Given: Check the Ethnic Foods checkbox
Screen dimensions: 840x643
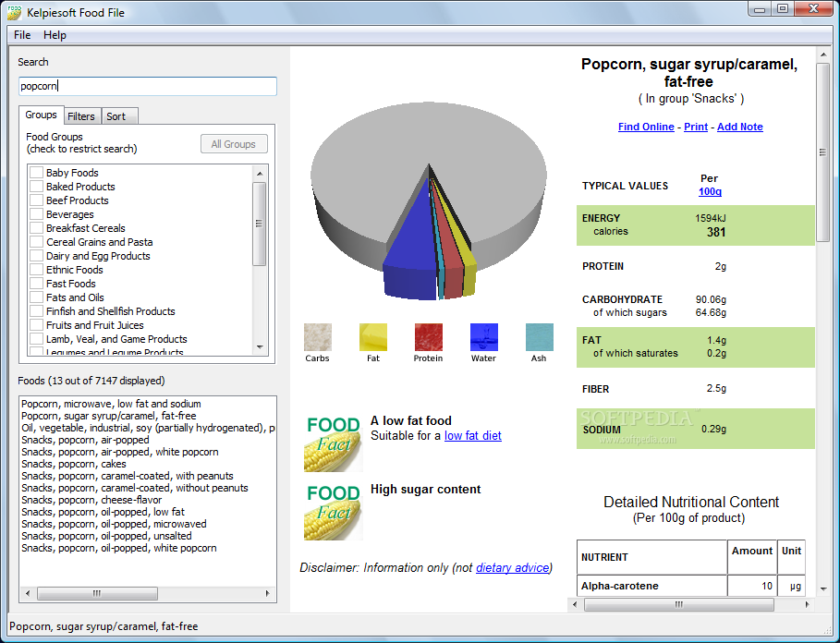Looking at the screenshot, I should click(36, 270).
